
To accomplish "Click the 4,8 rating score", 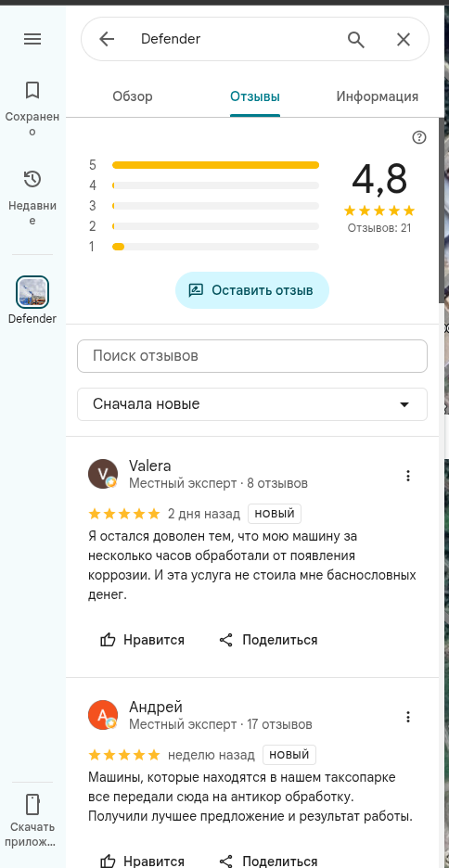I will (x=379, y=179).
